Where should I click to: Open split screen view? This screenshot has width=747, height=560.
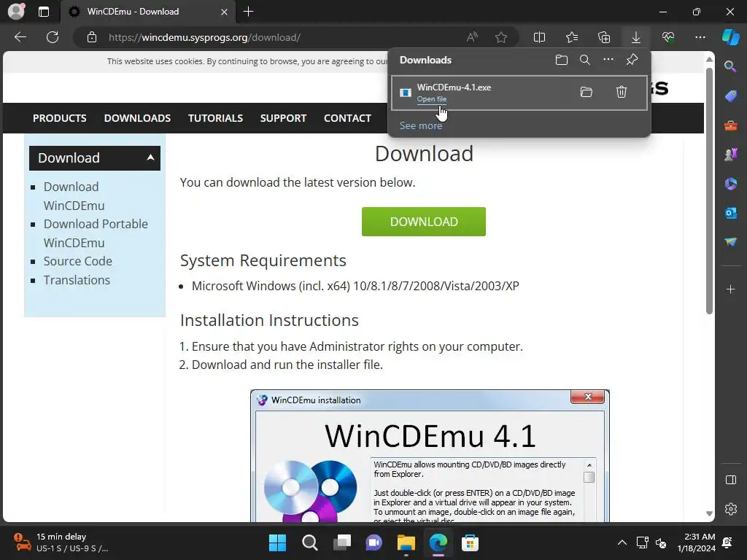pos(539,37)
